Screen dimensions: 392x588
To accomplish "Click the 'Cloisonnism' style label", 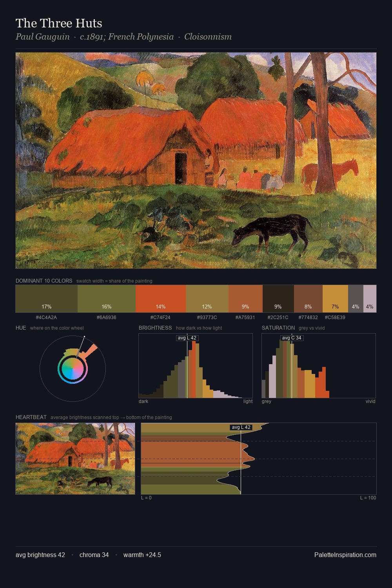I will coord(208,37).
